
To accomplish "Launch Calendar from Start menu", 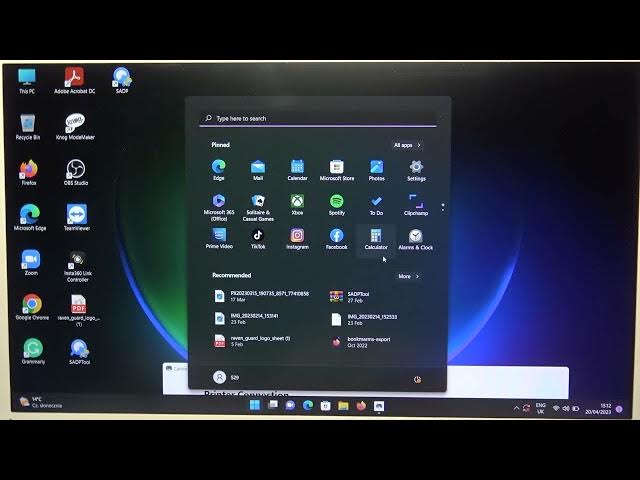I will click(x=297, y=170).
